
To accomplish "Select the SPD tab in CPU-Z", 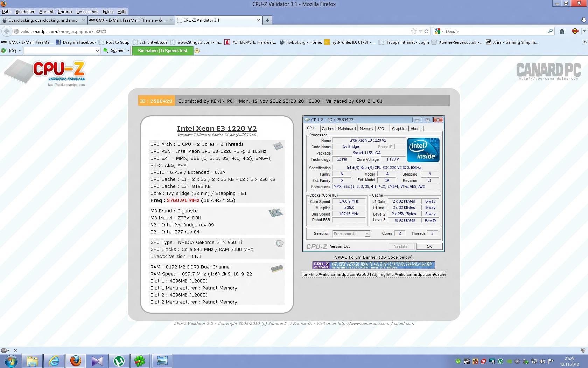I will pos(381,129).
